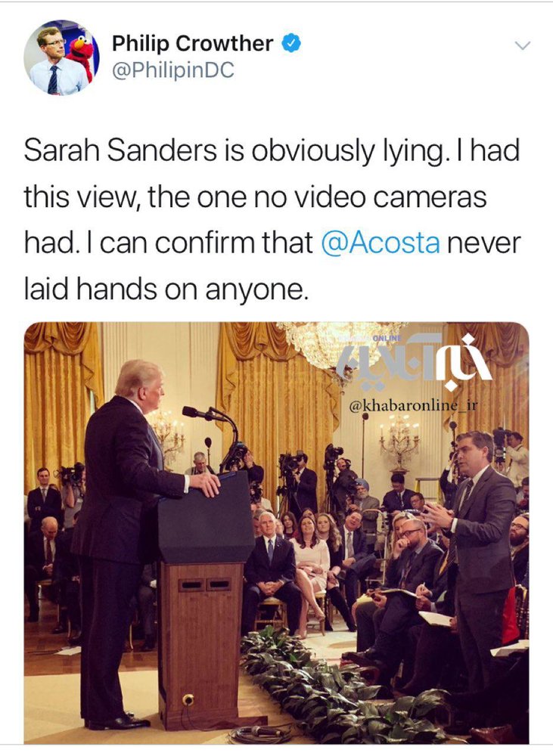This screenshot has height=756, width=553.
Task: Click the "Sarah Sanders is obviously lying" text
Action: click(x=234, y=150)
